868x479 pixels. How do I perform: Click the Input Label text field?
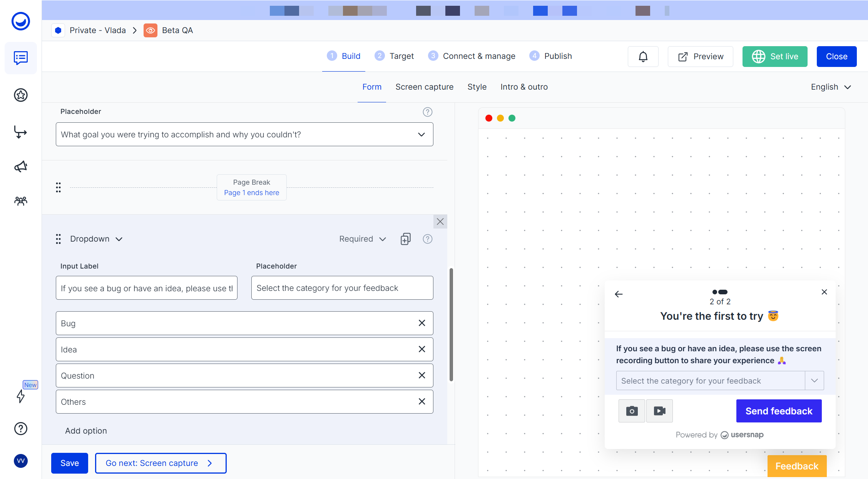click(147, 288)
